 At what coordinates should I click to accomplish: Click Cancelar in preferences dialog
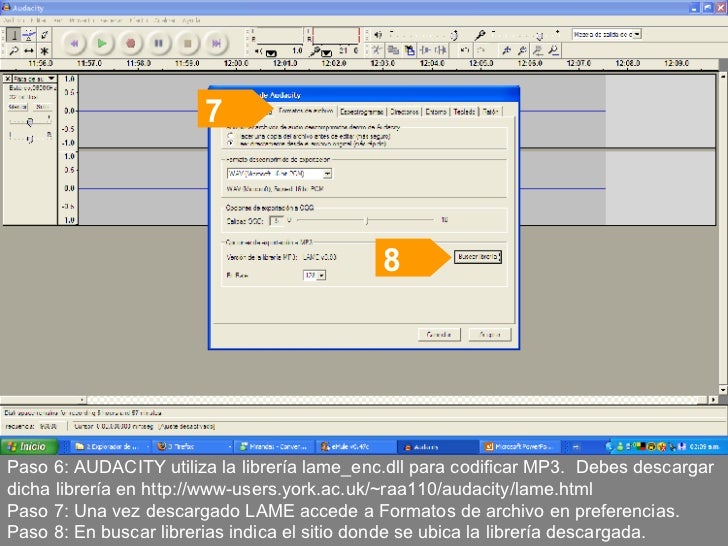[x=439, y=334]
